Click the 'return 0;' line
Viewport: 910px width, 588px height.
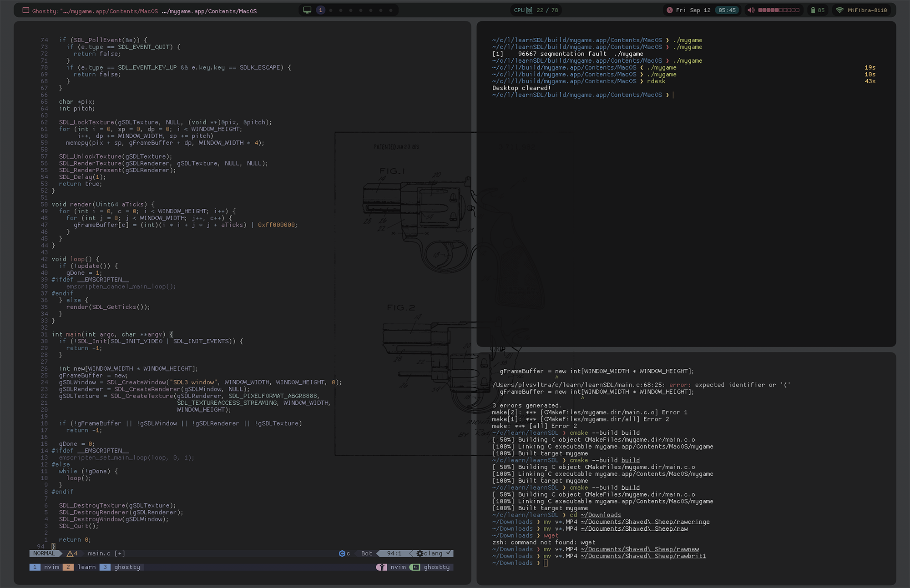point(75,540)
